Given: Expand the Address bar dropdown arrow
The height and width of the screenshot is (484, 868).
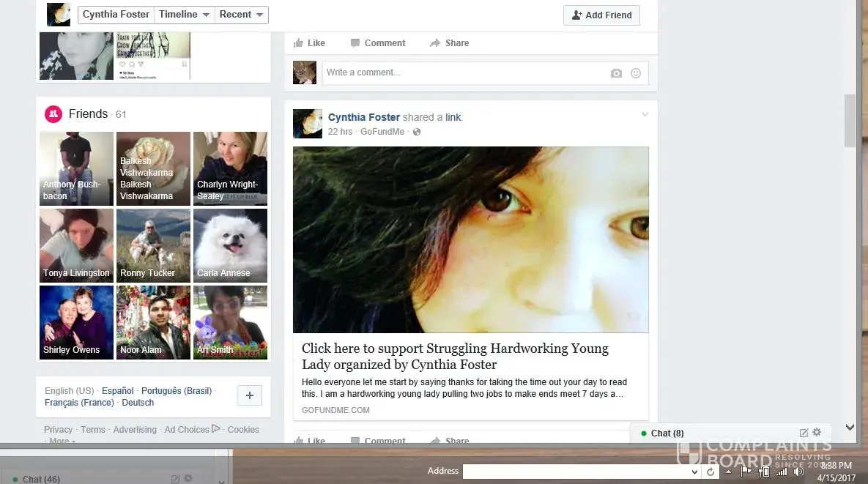Looking at the screenshot, I should 694,472.
